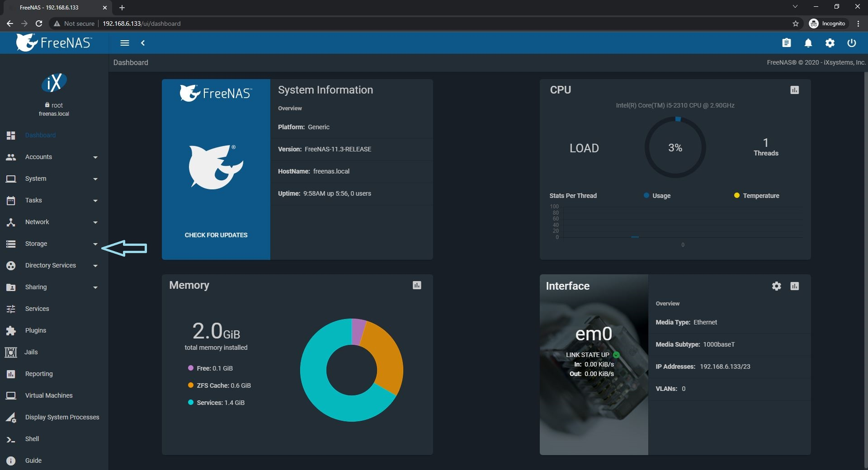The image size is (868, 470).
Task: Click the Shell prompt icon
Action: tap(11, 439)
